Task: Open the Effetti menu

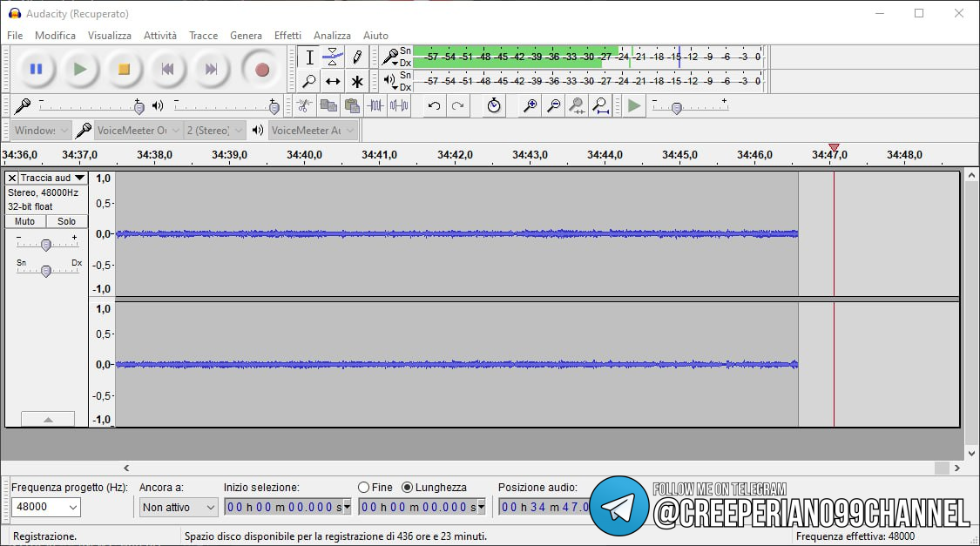Action: coord(287,36)
